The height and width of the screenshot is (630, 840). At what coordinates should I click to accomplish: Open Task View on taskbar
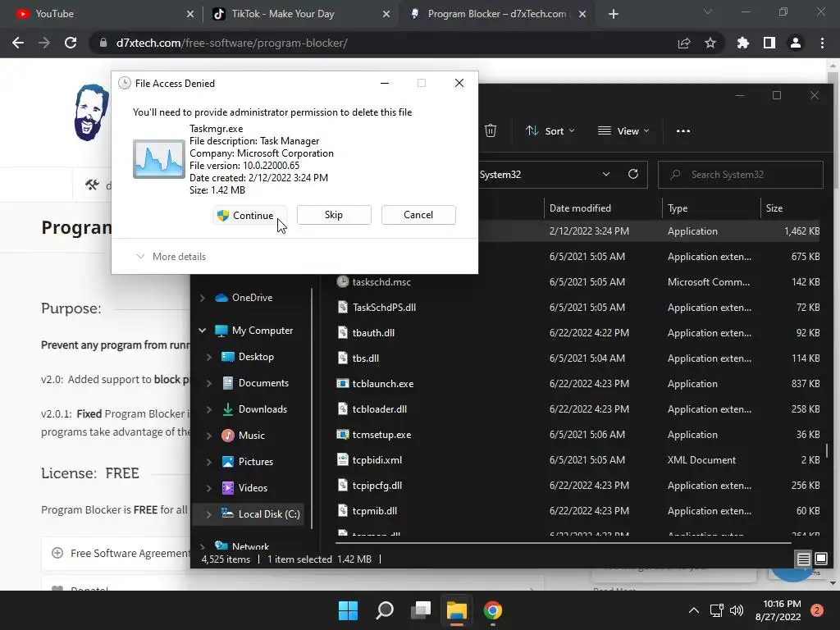421,610
